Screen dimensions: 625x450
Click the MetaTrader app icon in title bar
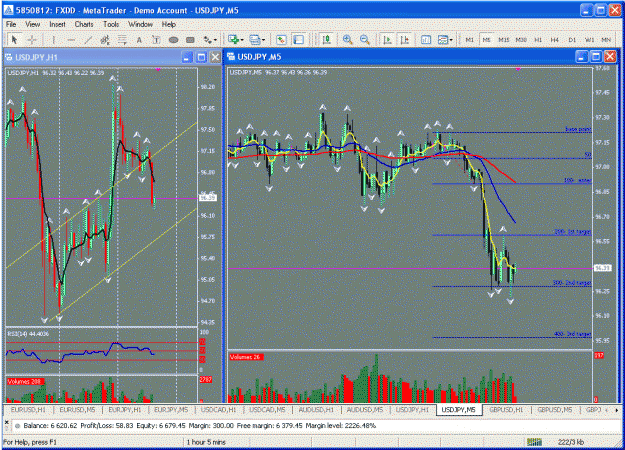(x=8, y=10)
